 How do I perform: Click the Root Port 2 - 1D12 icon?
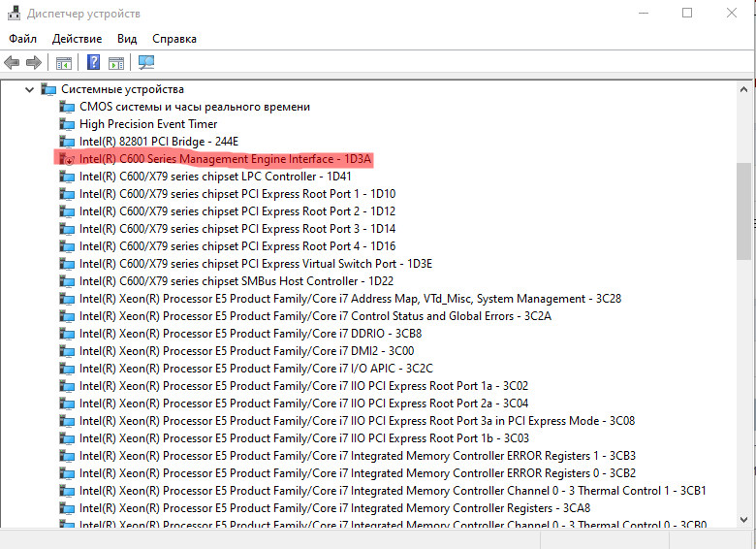click(x=67, y=211)
